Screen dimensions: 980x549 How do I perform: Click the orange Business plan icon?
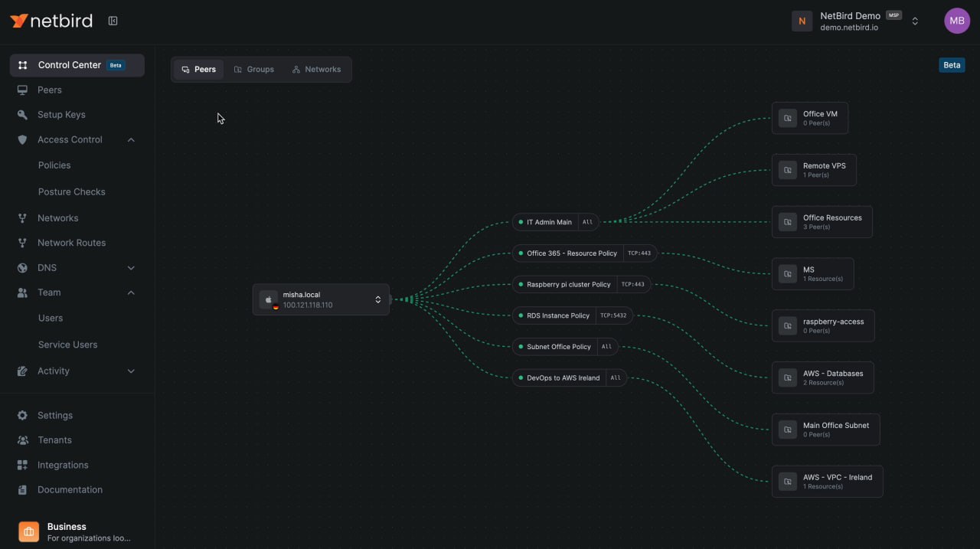(x=28, y=531)
